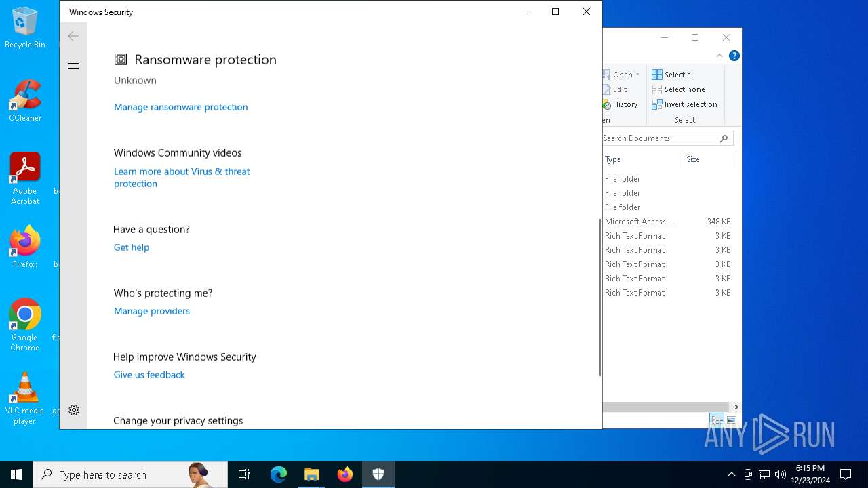Click the taskbar clock showing 6:15 PM
This screenshot has width=868, height=488.
811,474
